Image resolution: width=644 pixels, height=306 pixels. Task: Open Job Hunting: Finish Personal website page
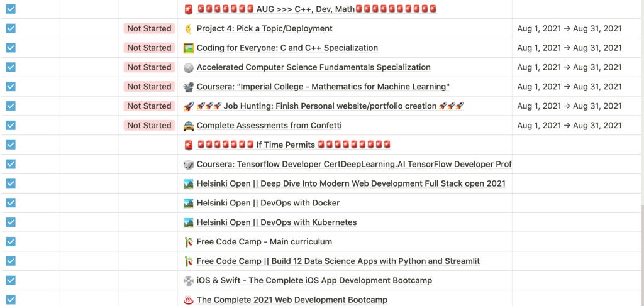(330, 106)
